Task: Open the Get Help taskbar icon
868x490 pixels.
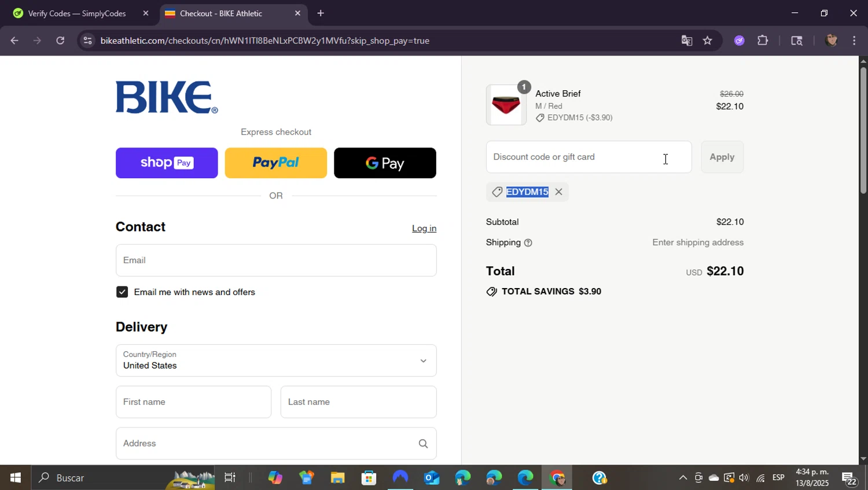Action: [599, 478]
